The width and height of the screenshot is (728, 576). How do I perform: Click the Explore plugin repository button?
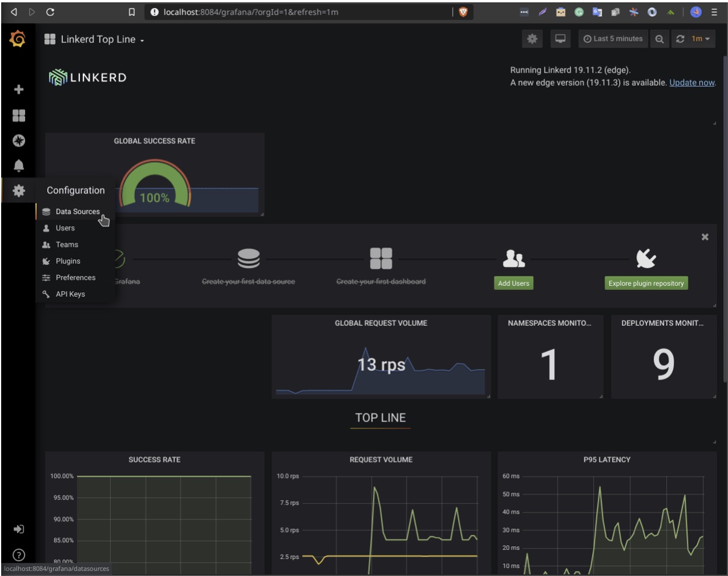(x=646, y=283)
